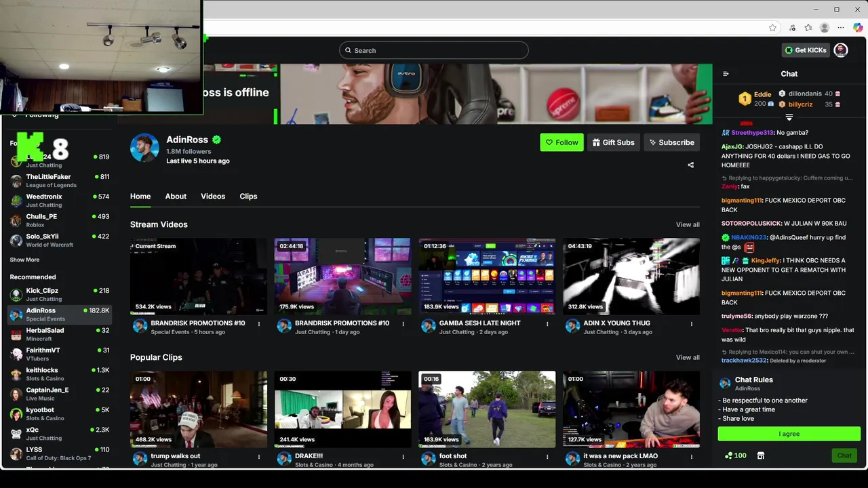This screenshot has height=488, width=868.
Task: Open the Clips tab
Action: pyautogui.click(x=248, y=197)
